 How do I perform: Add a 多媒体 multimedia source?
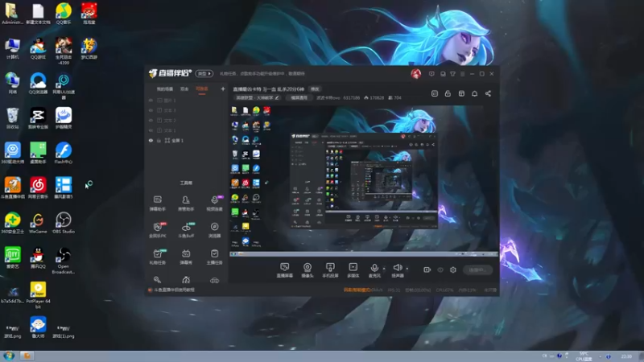coord(353,270)
